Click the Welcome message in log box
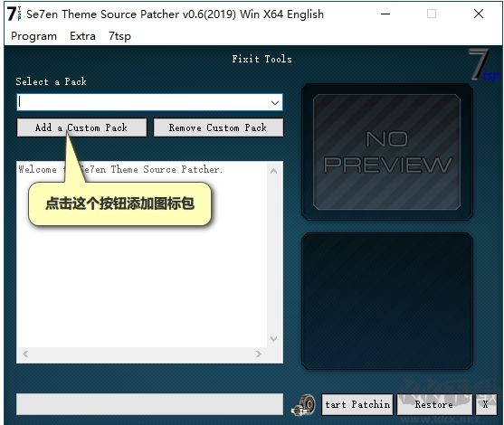This screenshot has width=504, height=425. pyautogui.click(x=120, y=169)
